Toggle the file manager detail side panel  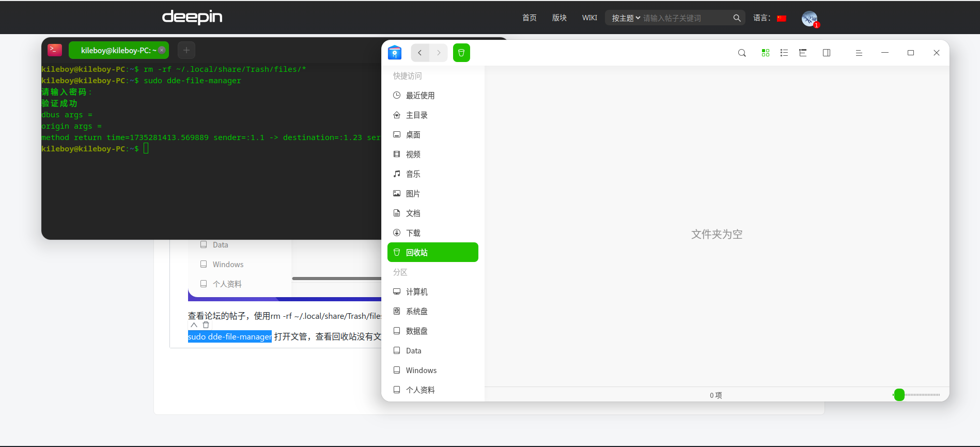point(827,53)
